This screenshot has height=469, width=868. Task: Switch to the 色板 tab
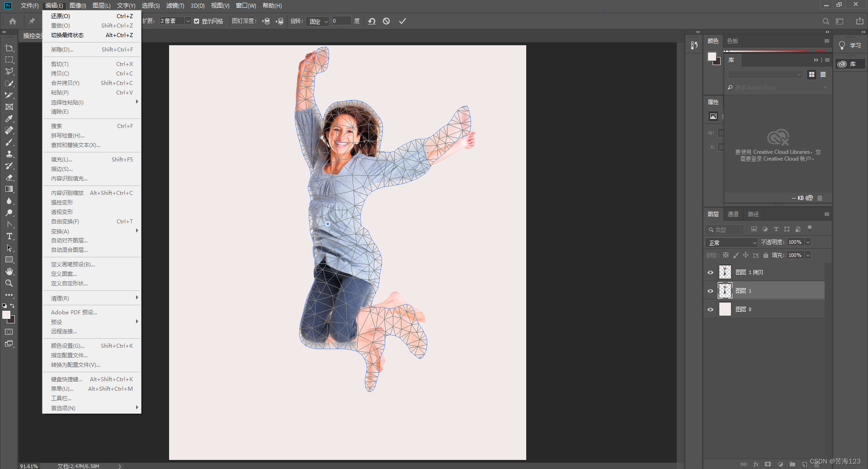click(x=732, y=41)
